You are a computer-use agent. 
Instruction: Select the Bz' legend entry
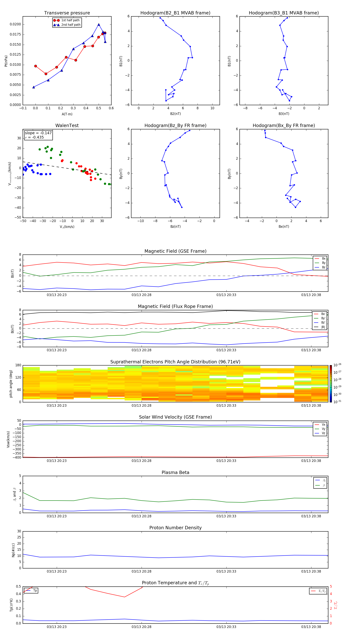320,323
